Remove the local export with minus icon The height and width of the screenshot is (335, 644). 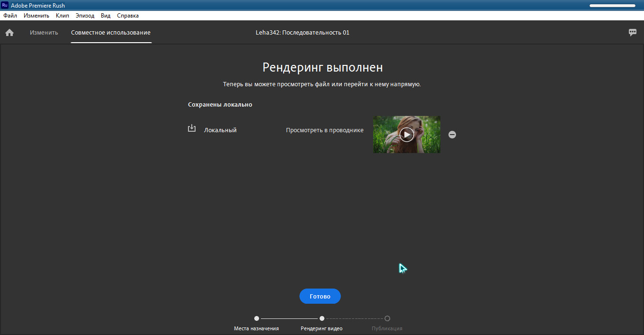click(x=452, y=135)
